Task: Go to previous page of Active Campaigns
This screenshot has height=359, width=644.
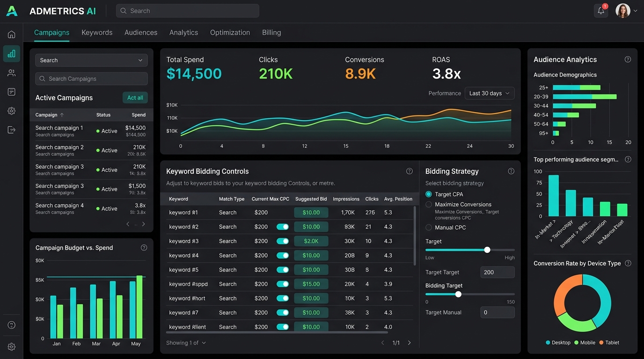Action: pyautogui.click(x=128, y=224)
